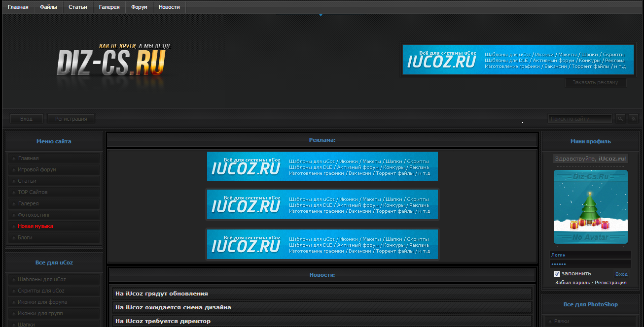This screenshot has height=327, width=644.
Task: Open the RSS feed icon
Action: pyautogui.click(x=634, y=119)
